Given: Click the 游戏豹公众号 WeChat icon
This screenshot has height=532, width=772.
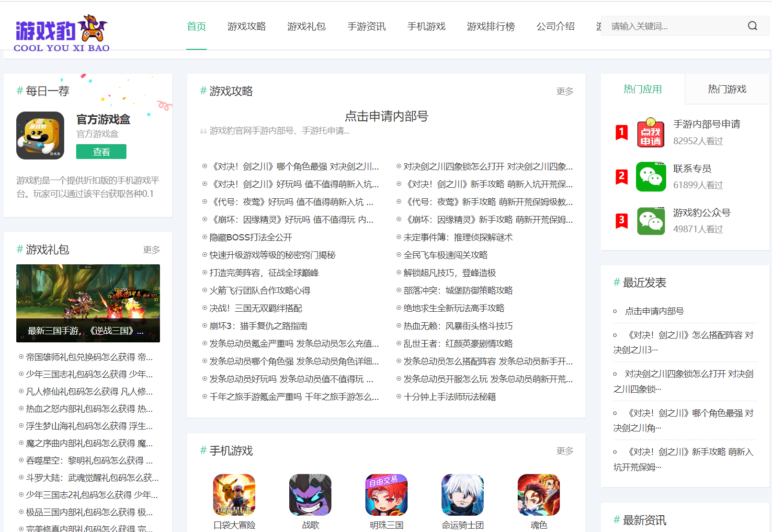Looking at the screenshot, I should (651, 221).
